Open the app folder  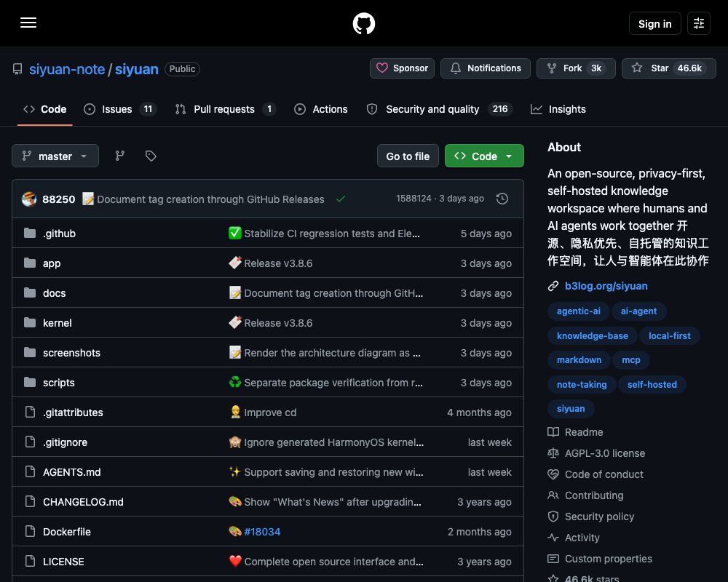point(52,263)
